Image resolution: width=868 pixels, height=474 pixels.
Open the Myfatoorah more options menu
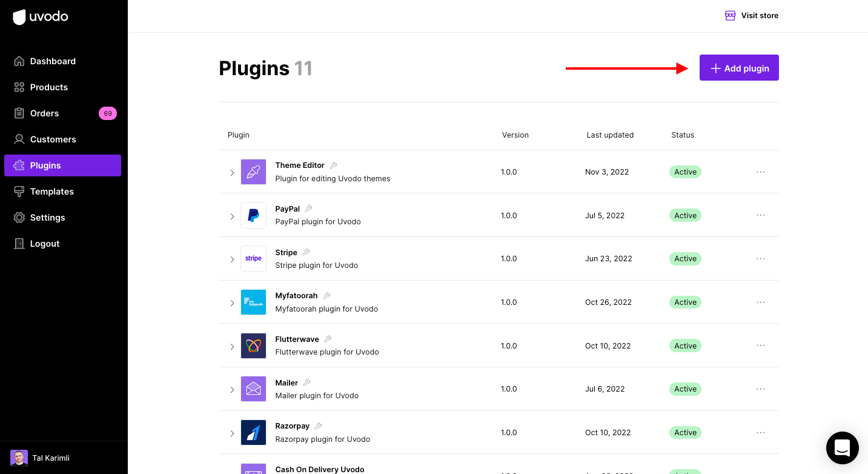tap(761, 302)
